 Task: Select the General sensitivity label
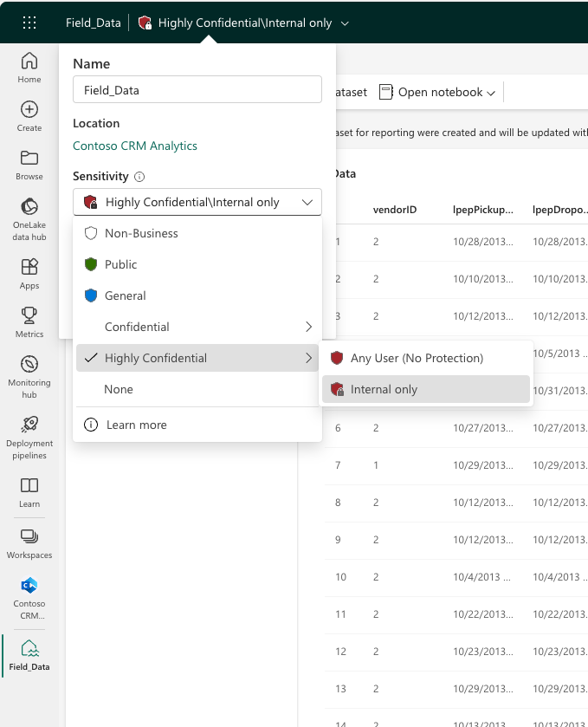126,295
